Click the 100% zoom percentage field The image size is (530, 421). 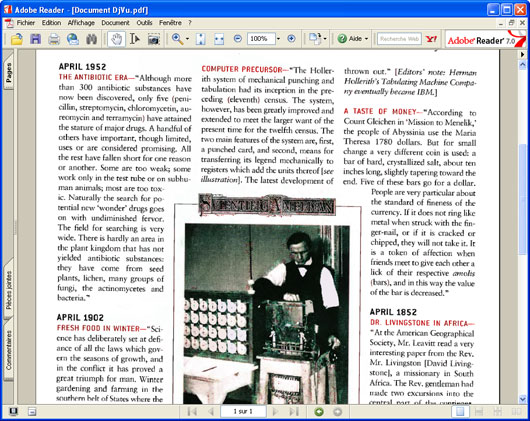261,39
